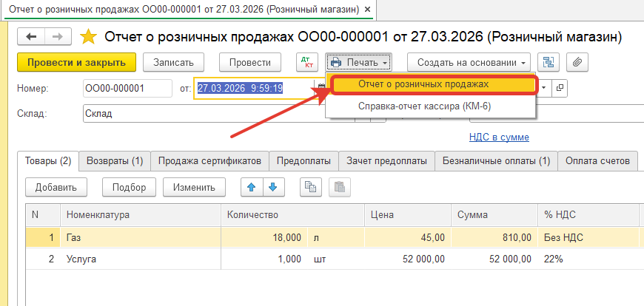Open the Оплата счетов tab
The height and width of the screenshot is (306, 644).
click(x=597, y=161)
